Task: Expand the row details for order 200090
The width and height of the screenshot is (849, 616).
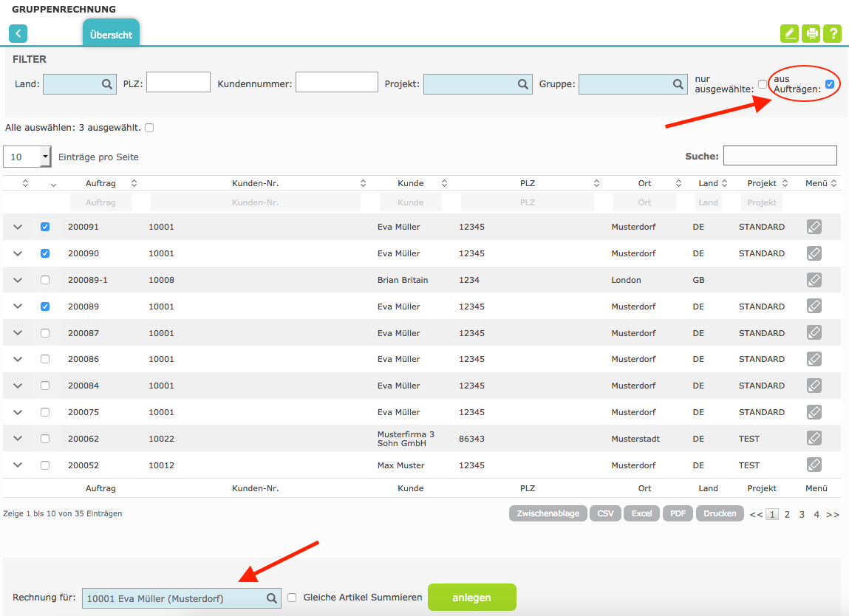Action: point(18,253)
